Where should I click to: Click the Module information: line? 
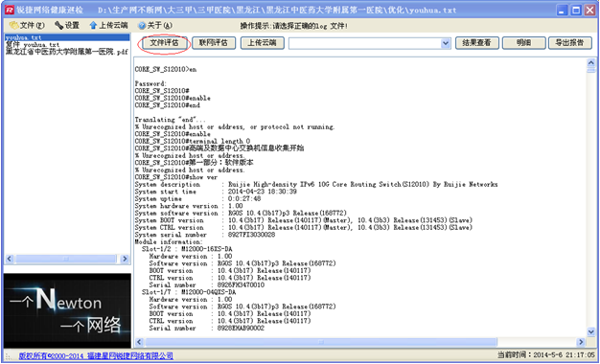pos(169,242)
